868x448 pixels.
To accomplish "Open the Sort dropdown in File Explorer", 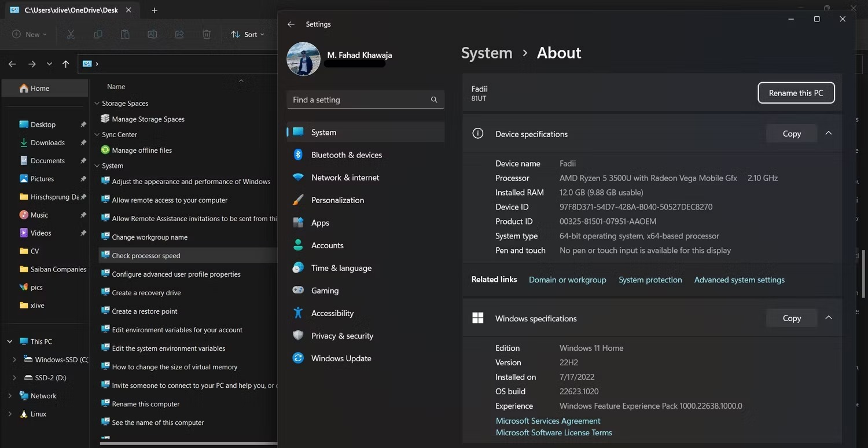I will pyautogui.click(x=248, y=35).
